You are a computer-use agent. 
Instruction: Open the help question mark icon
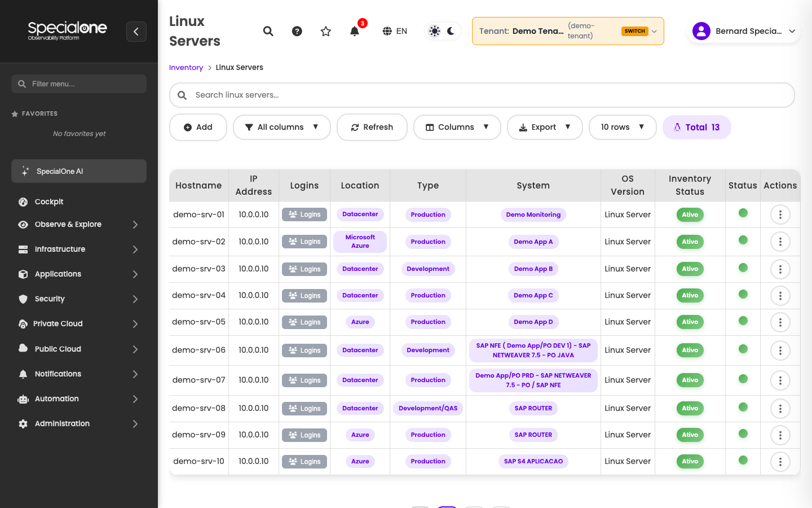coord(297,31)
